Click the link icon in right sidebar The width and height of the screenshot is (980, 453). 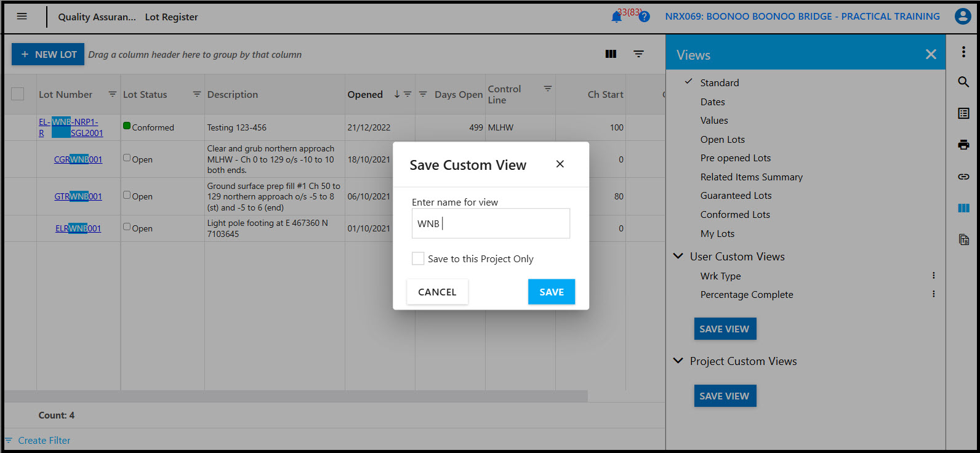pyautogui.click(x=963, y=177)
